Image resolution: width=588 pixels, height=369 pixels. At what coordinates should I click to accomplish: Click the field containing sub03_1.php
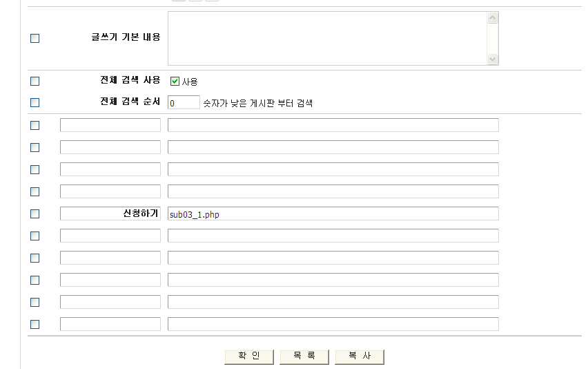(x=333, y=214)
